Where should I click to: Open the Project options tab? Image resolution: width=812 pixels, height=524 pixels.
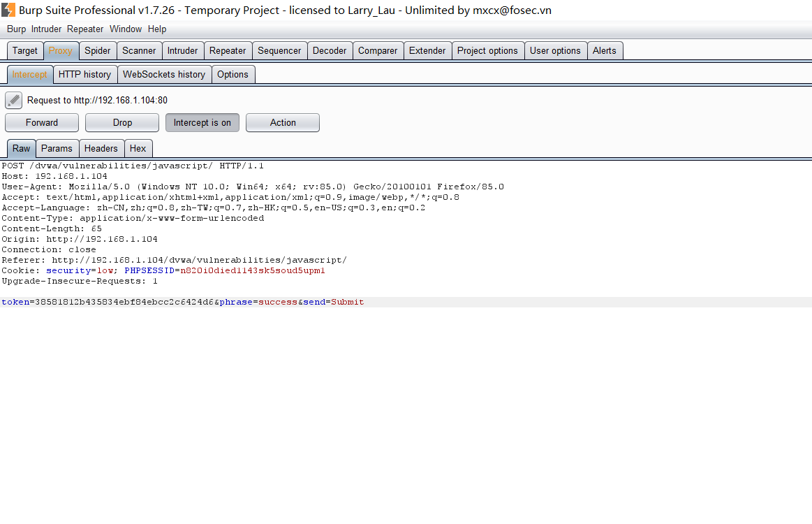tap(487, 50)
